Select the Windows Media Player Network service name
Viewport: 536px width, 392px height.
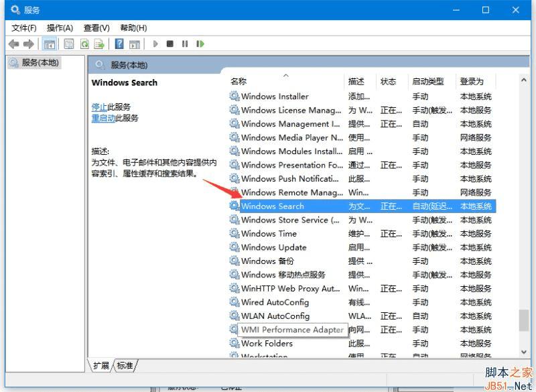coord(292,137)
